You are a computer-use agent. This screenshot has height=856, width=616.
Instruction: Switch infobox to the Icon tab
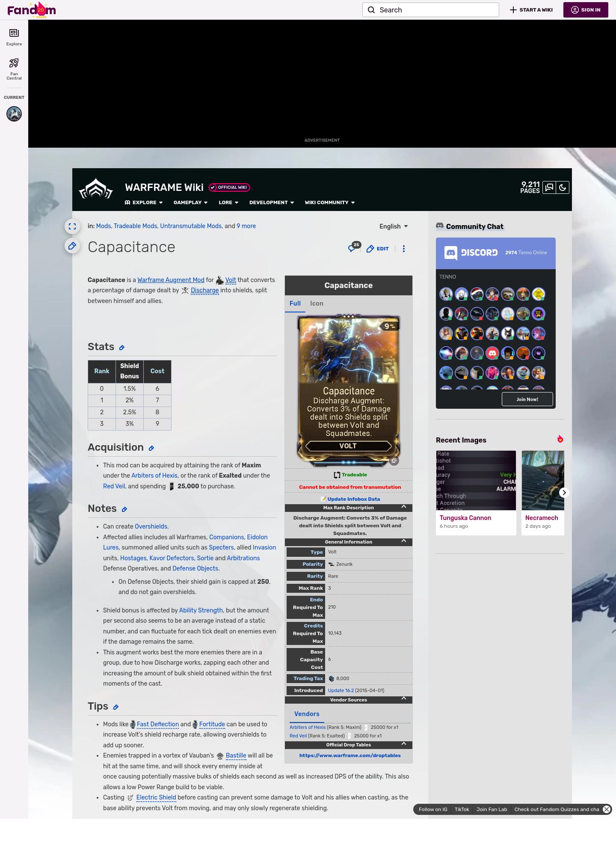pos(317,303)
